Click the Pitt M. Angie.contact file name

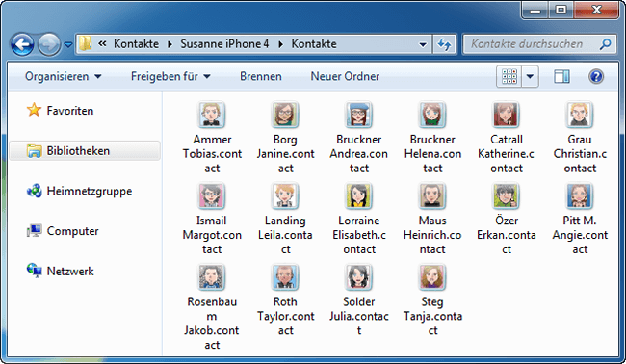(x=580, y=235)
